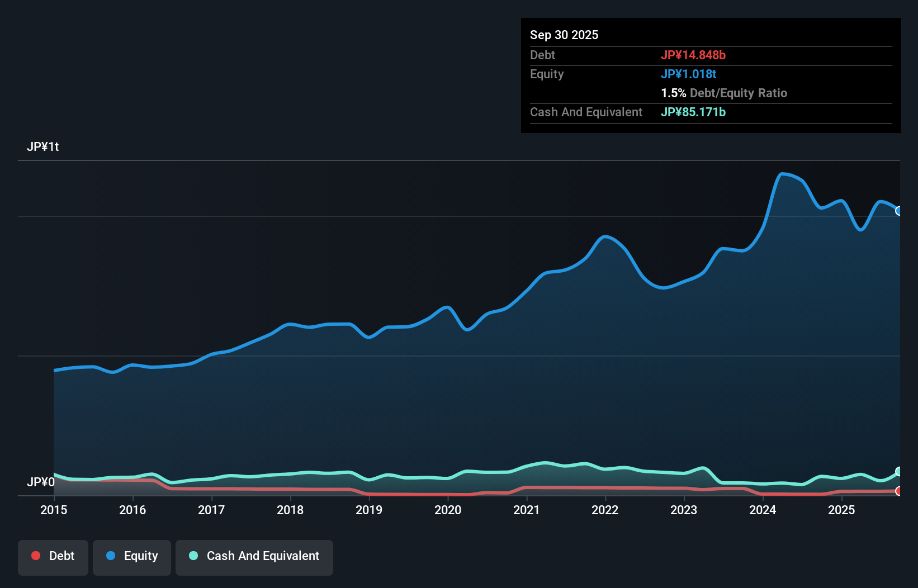Image resolution: width=918 pixels, height=588 pixels.
Task: Click the 2025 x-axis label
Action: pyautogui.click(x=841, y=510)
